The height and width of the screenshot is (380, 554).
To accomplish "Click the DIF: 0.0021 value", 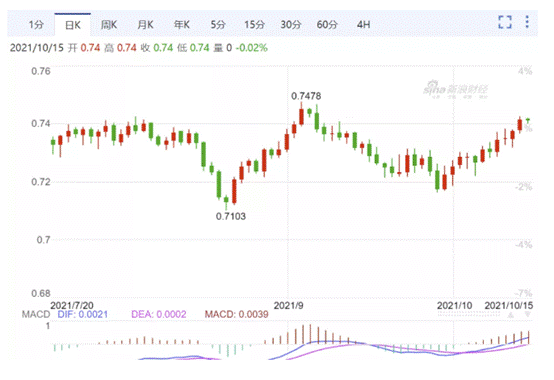I will tap(83, 314).
